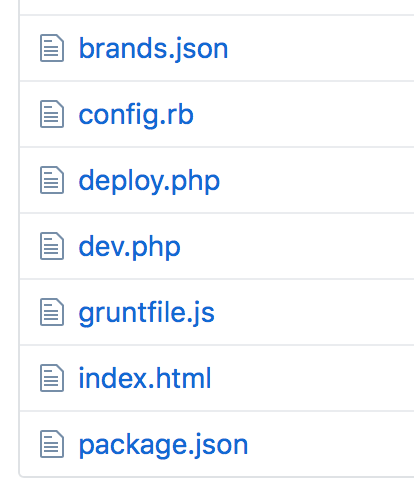
Task: Open the brands.json file link
Action: click(x=153, y=49)
